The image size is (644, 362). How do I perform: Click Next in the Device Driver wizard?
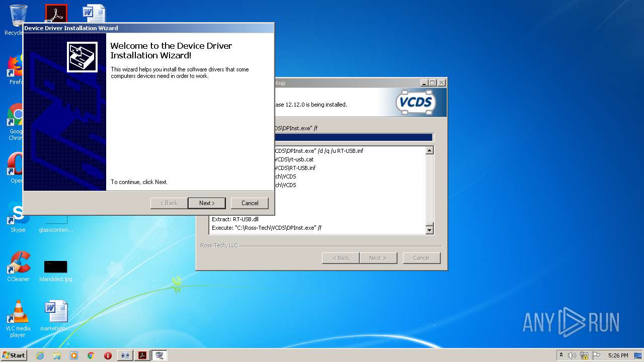tap(207, 203)
